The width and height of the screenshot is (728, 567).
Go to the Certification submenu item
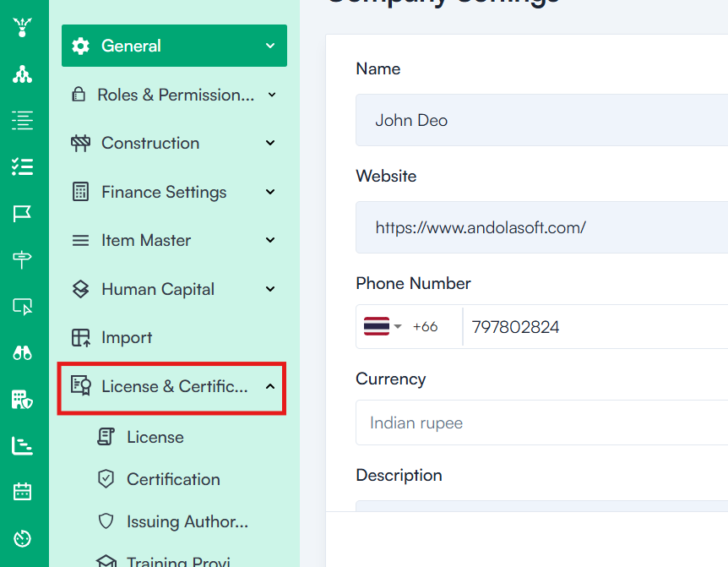[172, 479]
